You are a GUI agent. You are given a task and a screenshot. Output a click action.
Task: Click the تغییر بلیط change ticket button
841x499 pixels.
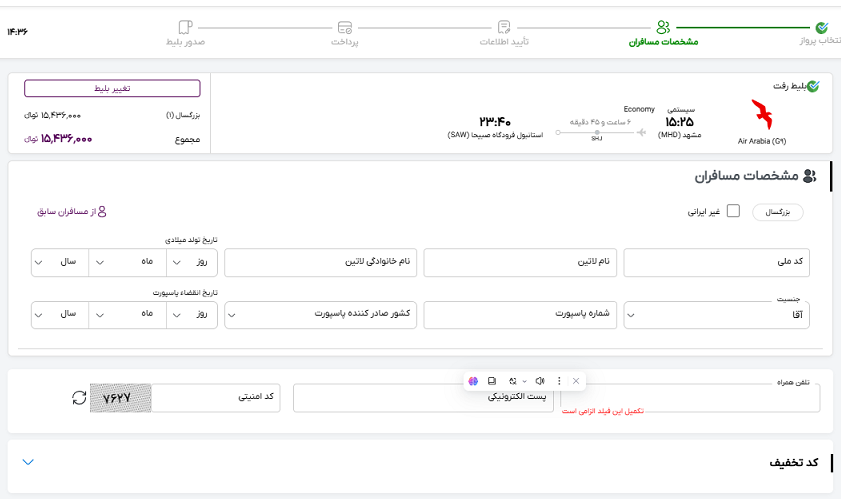coord(112,88)
